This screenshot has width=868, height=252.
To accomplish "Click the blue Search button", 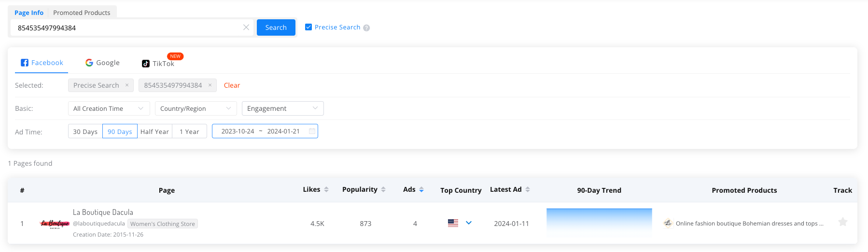I will (276, 27).
